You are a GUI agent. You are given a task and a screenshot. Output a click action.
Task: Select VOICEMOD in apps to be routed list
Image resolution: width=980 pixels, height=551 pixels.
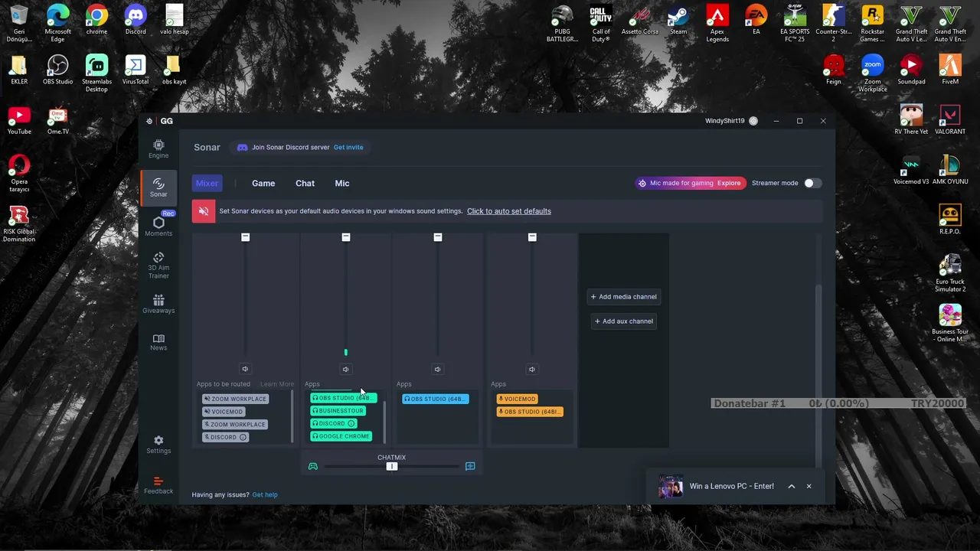click(224, 412)
